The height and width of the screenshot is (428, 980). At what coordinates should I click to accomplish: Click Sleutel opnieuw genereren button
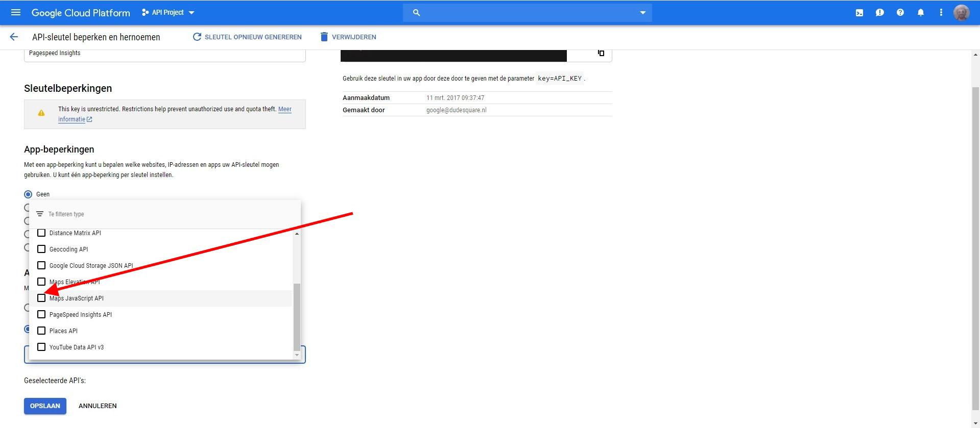click(x=247, y=37)
